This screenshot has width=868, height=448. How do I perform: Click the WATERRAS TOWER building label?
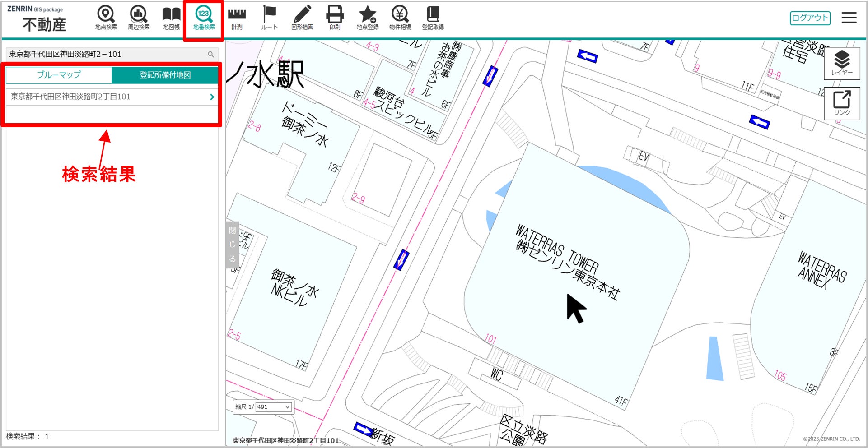(557, 248)
